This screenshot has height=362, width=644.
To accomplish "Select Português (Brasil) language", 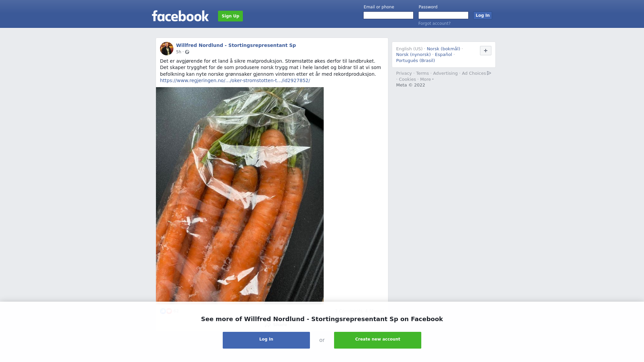I will click(x=416, y=61).
